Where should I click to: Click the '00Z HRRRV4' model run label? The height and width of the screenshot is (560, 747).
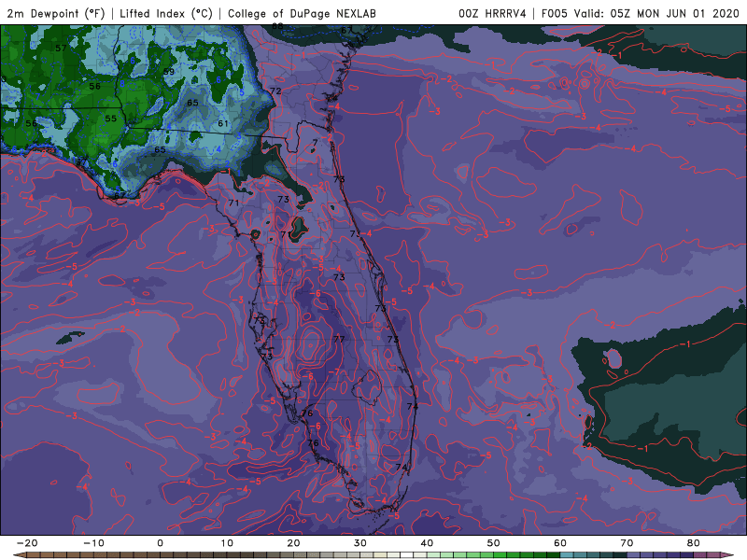point(492,13)
